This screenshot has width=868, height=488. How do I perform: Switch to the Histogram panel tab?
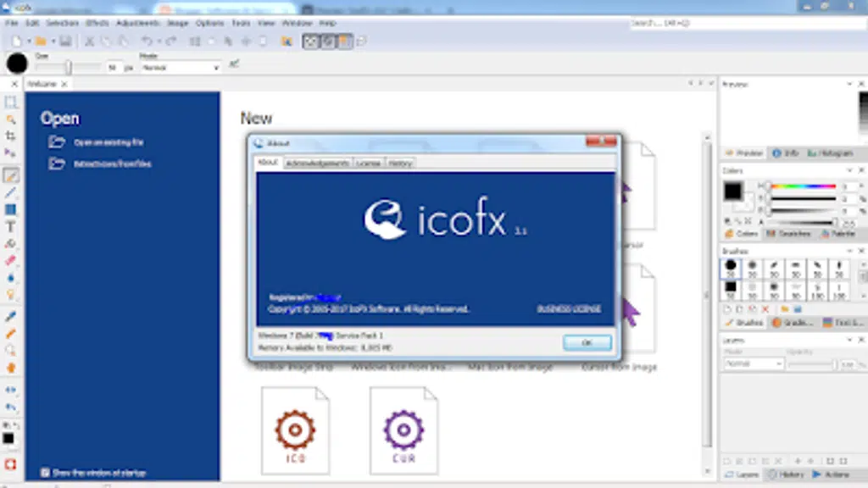pyautogui.click(x=830, y=153)
